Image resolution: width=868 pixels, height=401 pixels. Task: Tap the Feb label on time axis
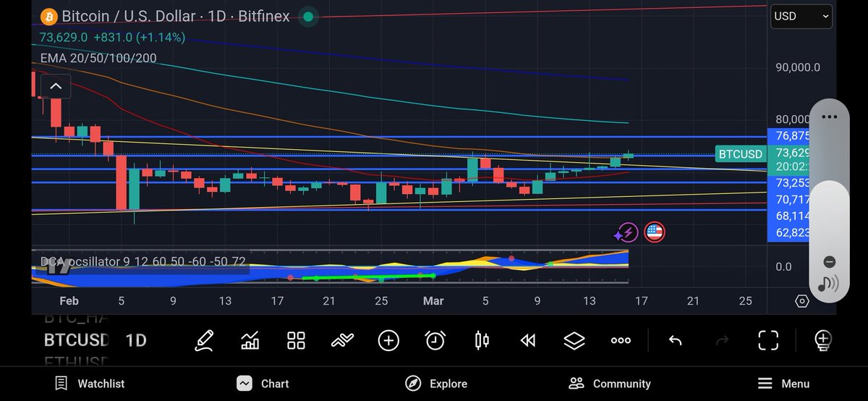69,301
